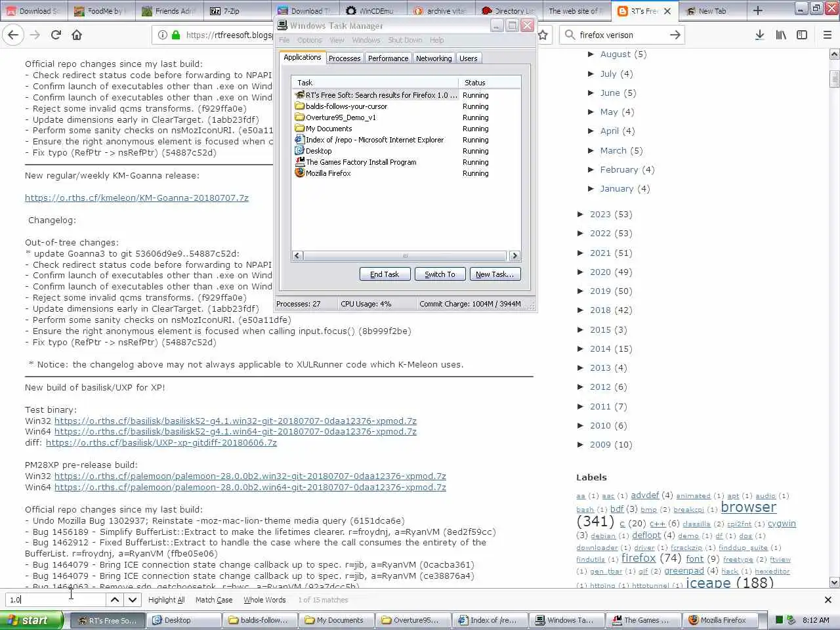The height and width of the screenshot is (630, 840).
Task: Open the Firefox hamburger menu
Action: (828, 35)
